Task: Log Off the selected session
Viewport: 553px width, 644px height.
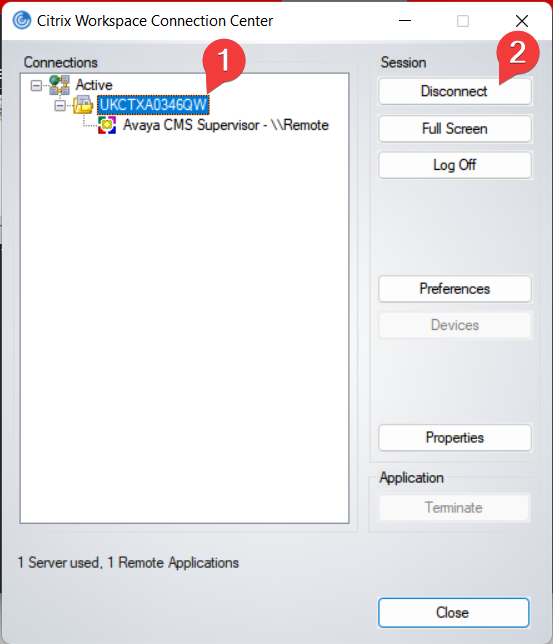Action: 454,165
